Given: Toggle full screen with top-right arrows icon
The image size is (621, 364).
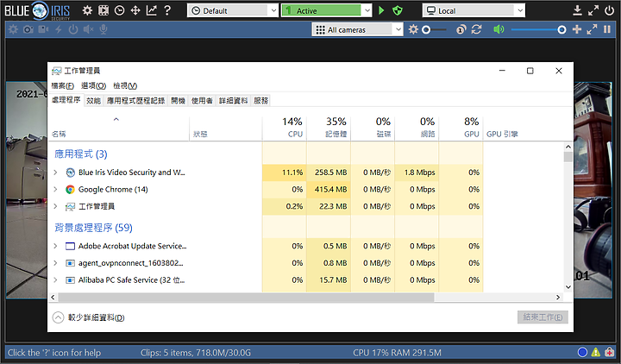Looking at the screenshot, I should 593,10.
